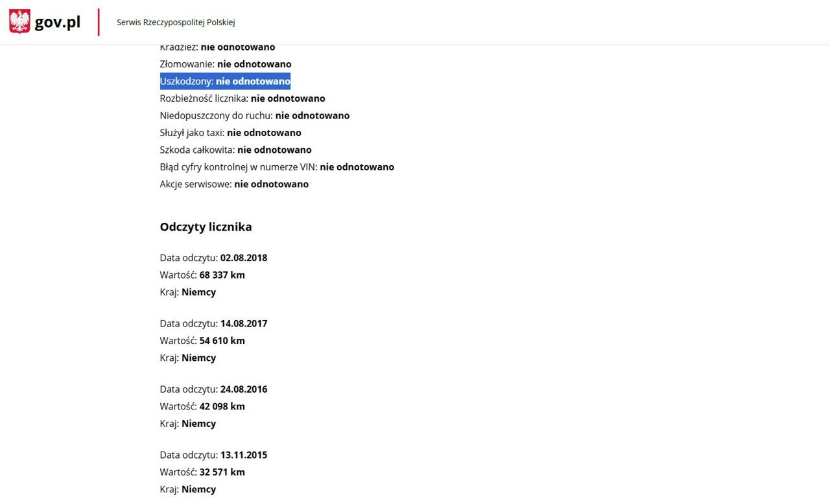The image size is (830, 504).
Task: Click the Służył jako taxi entry
Action: tap(230, 133)
